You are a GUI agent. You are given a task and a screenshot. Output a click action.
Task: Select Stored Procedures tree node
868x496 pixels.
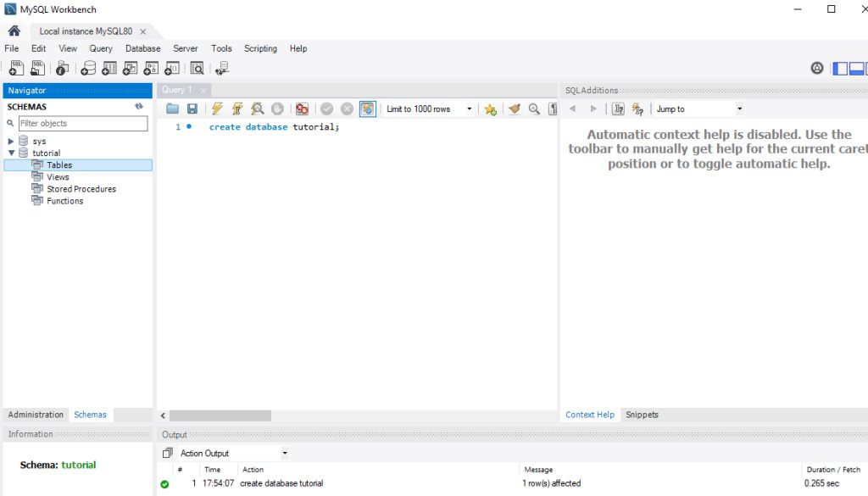[81, 189]
